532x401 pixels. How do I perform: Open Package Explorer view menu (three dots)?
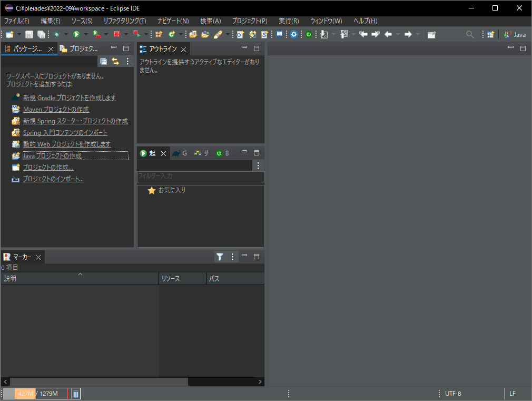point(127,61)
